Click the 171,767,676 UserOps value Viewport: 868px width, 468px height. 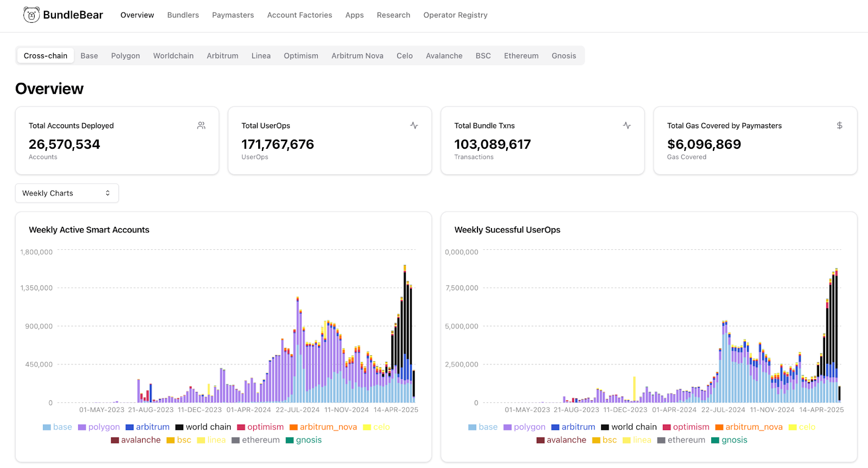tap(278, 144)
